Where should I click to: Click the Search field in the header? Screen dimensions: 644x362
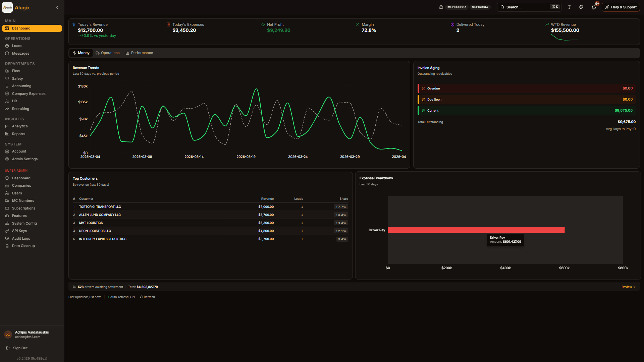point(527,7)
